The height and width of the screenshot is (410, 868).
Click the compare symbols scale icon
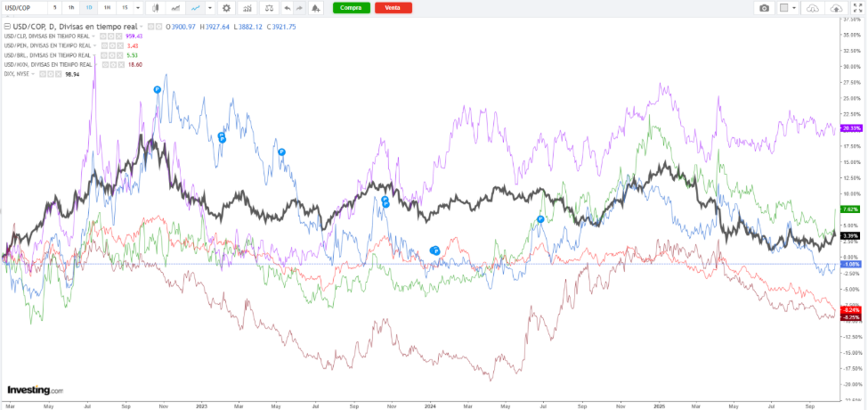(x=269, y=8)
